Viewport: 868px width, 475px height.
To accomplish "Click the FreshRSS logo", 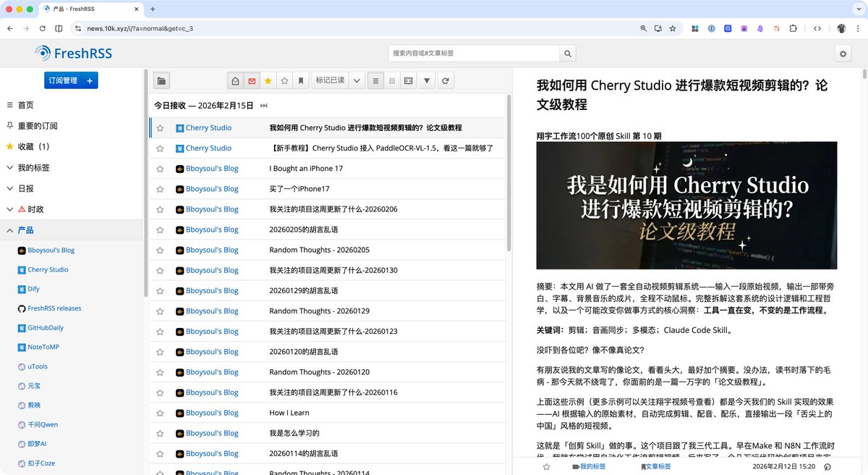I will (74, 53).
